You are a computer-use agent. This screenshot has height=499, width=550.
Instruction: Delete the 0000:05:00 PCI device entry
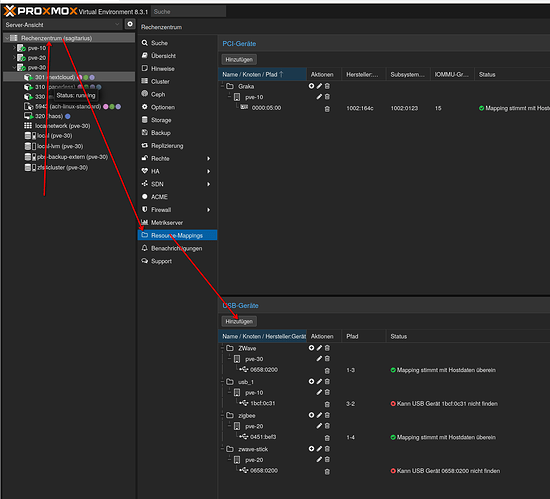pyautogui.click(x=327, y=109)
